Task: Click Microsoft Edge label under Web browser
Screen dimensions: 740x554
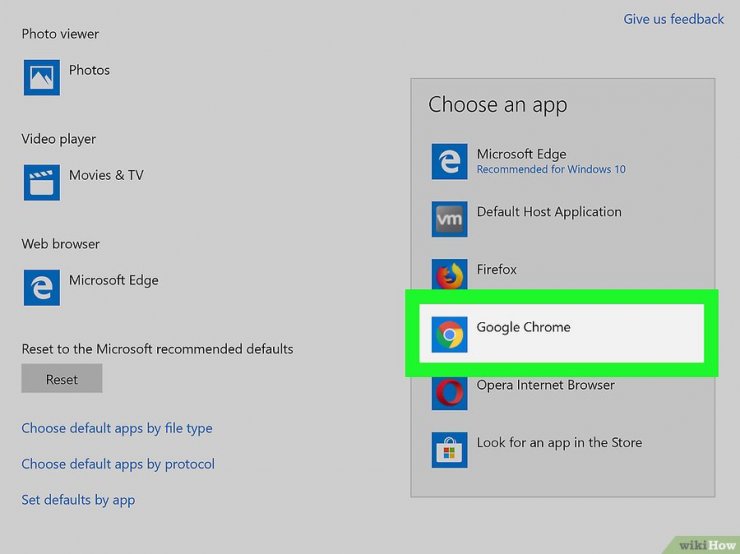Action: tap(114, 280)
